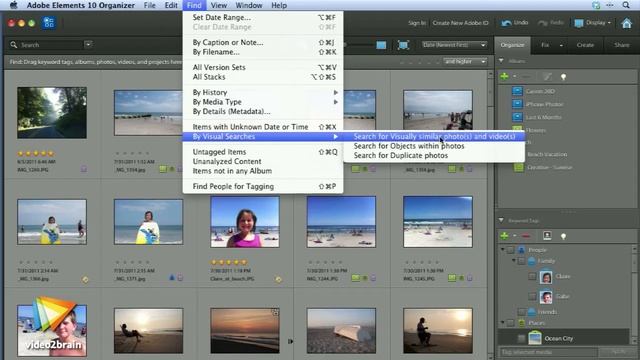Open full screen view icon
This screenshot has height=360, width=640.
point(403,45)
